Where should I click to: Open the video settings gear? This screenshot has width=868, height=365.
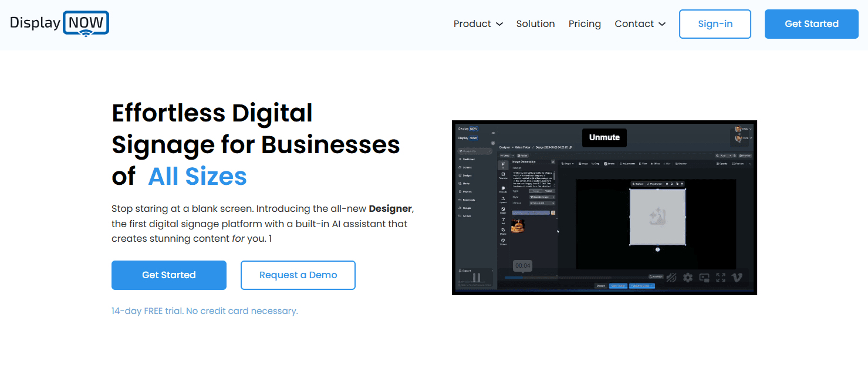pos(688,278)
